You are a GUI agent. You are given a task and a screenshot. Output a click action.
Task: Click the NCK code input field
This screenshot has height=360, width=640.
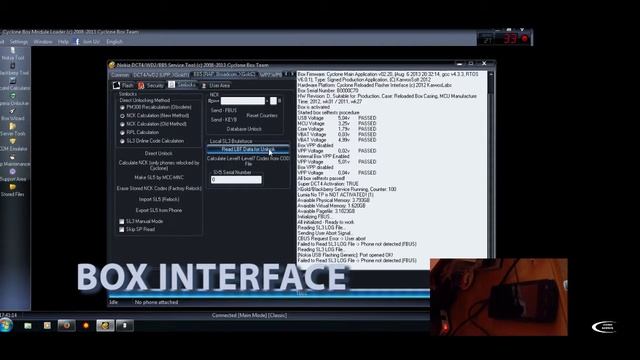point(243,101)
